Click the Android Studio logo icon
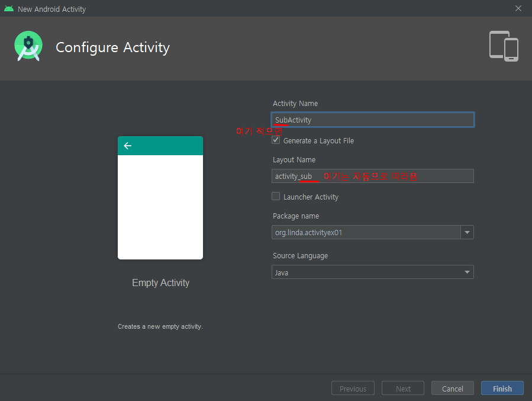This screenshot has height=401, width=532. pyautogui.click(x=28, y=46)
